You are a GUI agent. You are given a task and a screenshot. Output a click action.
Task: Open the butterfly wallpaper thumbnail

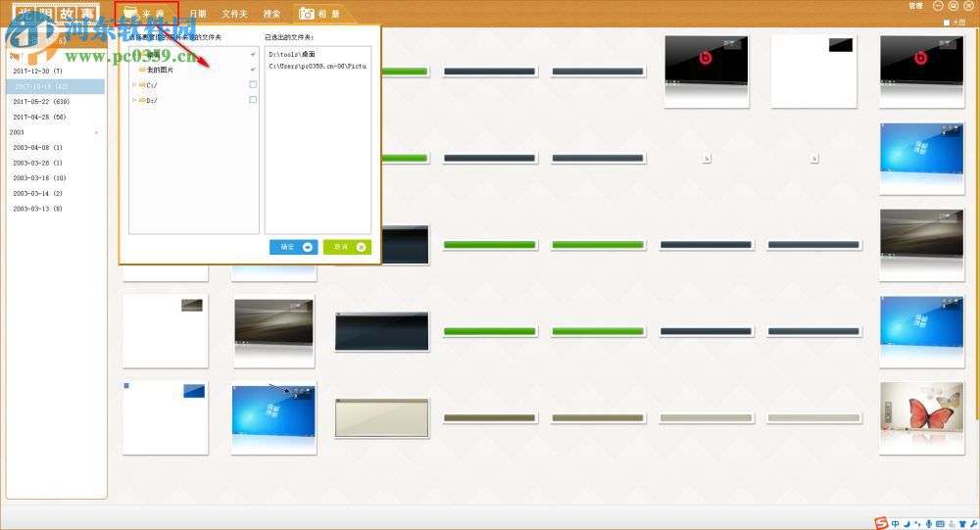922,417
